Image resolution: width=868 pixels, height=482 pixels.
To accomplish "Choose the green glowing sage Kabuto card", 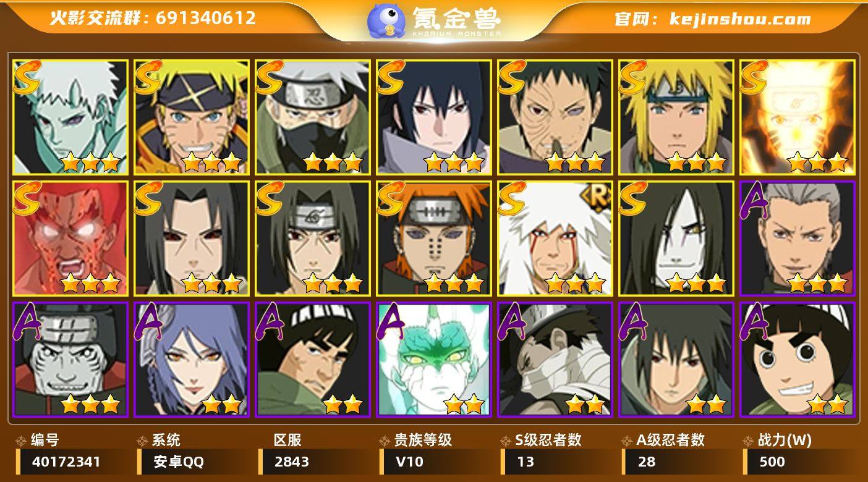I will pos(434,360).
